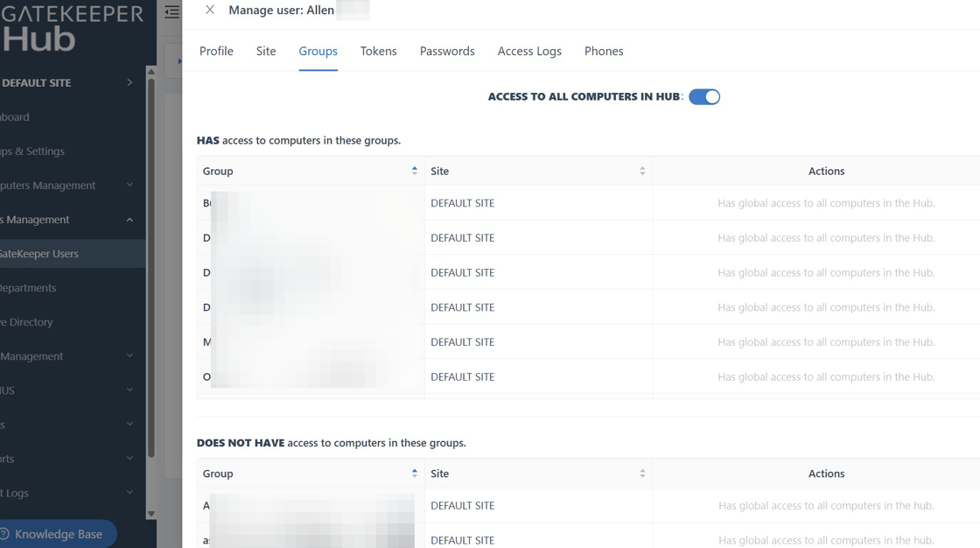The height and width of the screenshot is (548, 980).
Task: Sort HAS access table by Site
Action: pos(642,171)
